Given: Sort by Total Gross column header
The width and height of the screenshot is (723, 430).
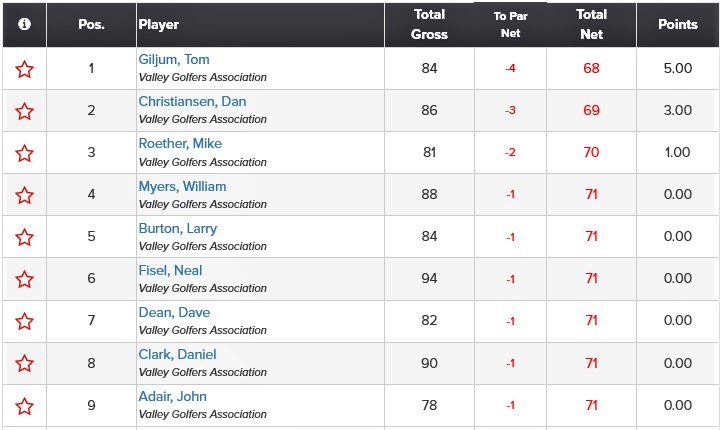Looking at the screenshot, I should click(x=429, y=24).
